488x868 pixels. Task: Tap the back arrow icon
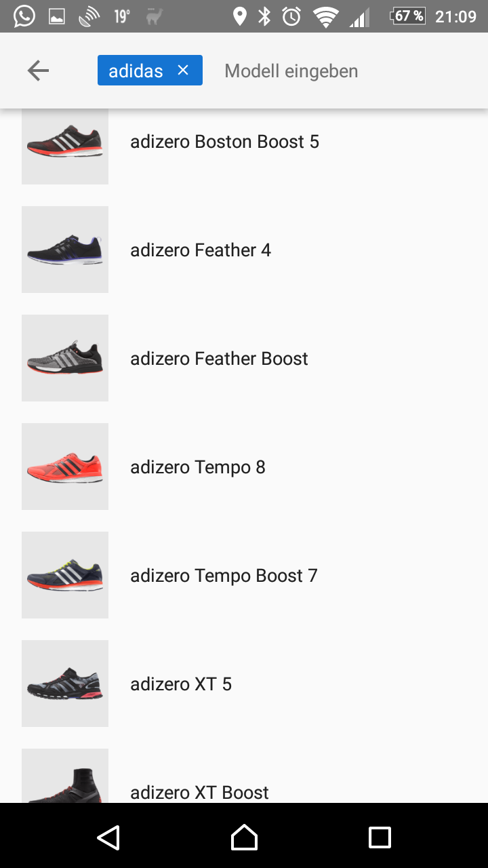pos(38,71)
